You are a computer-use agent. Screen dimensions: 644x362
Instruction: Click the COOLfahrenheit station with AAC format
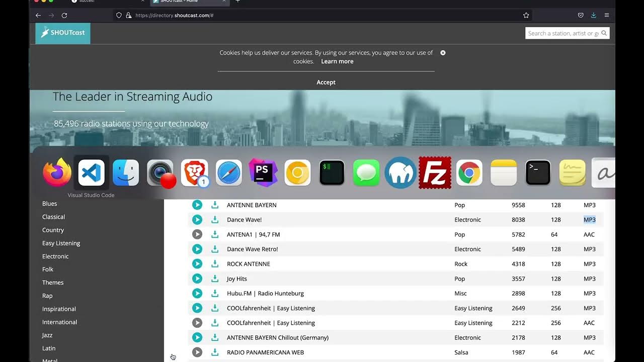tap(271, 323)
